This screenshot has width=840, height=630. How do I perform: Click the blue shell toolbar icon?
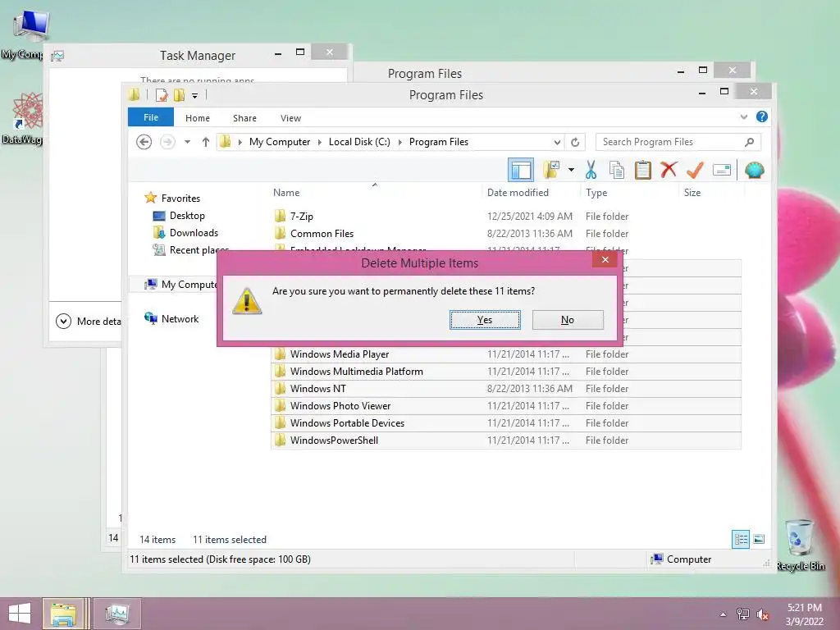(755, 170)
